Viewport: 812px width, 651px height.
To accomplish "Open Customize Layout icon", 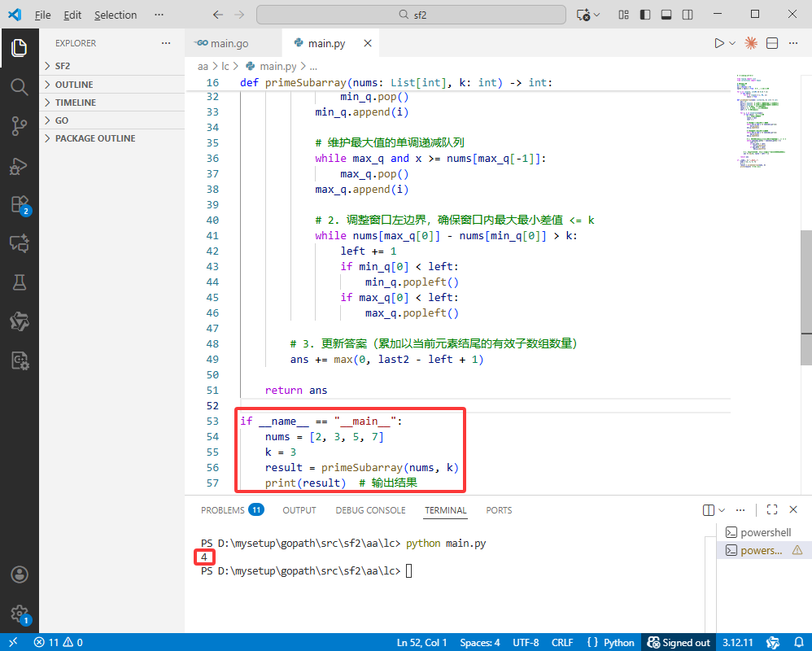I will pyautogui.click(x=624, y=15).
